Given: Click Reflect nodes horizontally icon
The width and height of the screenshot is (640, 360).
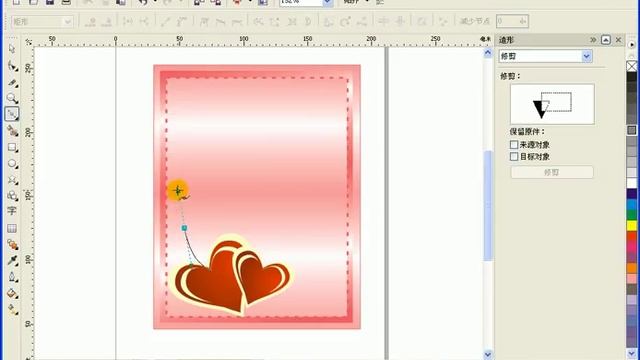Looking at the screenshot, I should pos(383,22).
